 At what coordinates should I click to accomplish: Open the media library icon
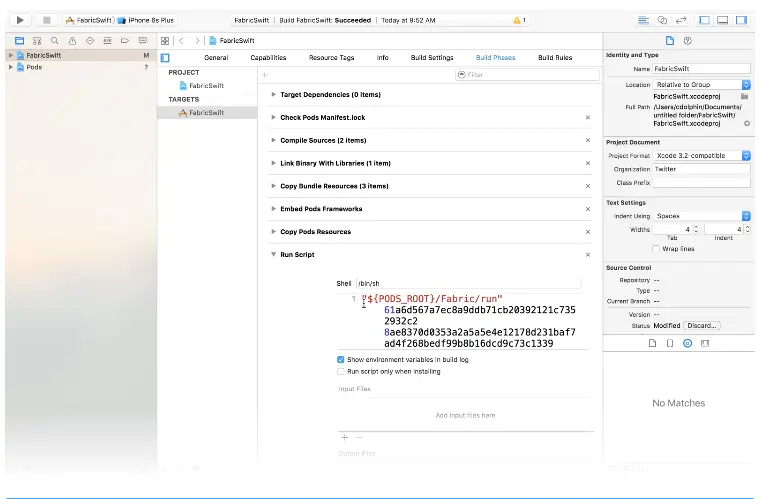[x=705, y=343]
